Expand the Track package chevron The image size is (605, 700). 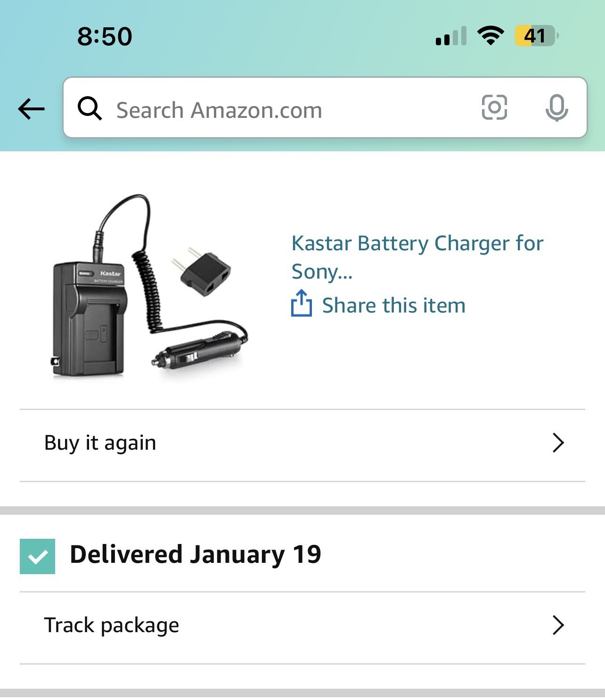pyautogui.click(x=558, y=626)
